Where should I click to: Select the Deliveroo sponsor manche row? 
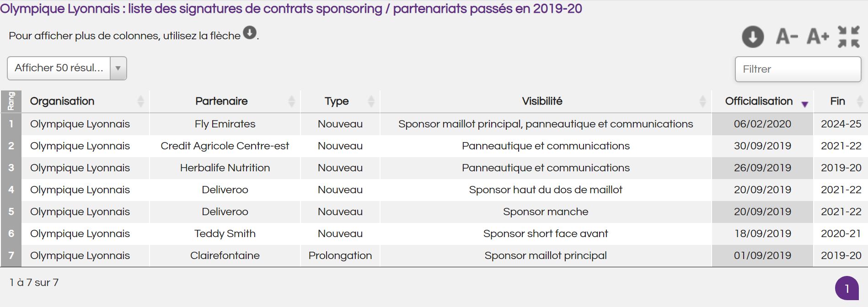(x=434, y=212)
